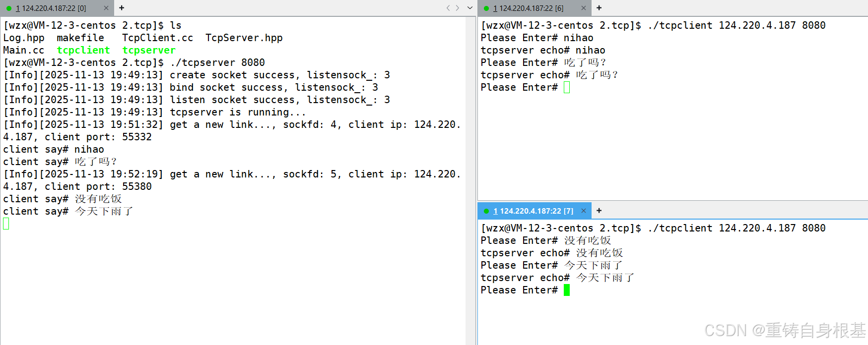Click 'makefile' in ls output
The height and width of the screenshot is (345, 868).
[80, 38]
